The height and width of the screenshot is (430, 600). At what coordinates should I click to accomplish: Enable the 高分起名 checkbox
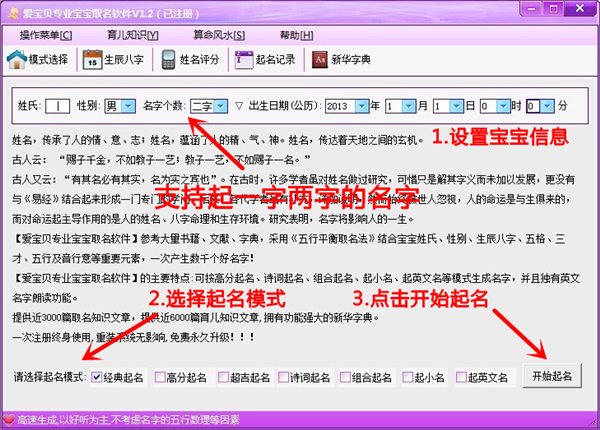[x=160, y=378]
